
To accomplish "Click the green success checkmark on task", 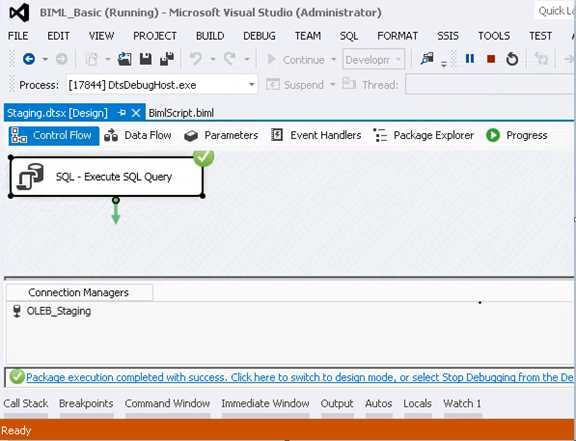I will click(x=204, y=158).
